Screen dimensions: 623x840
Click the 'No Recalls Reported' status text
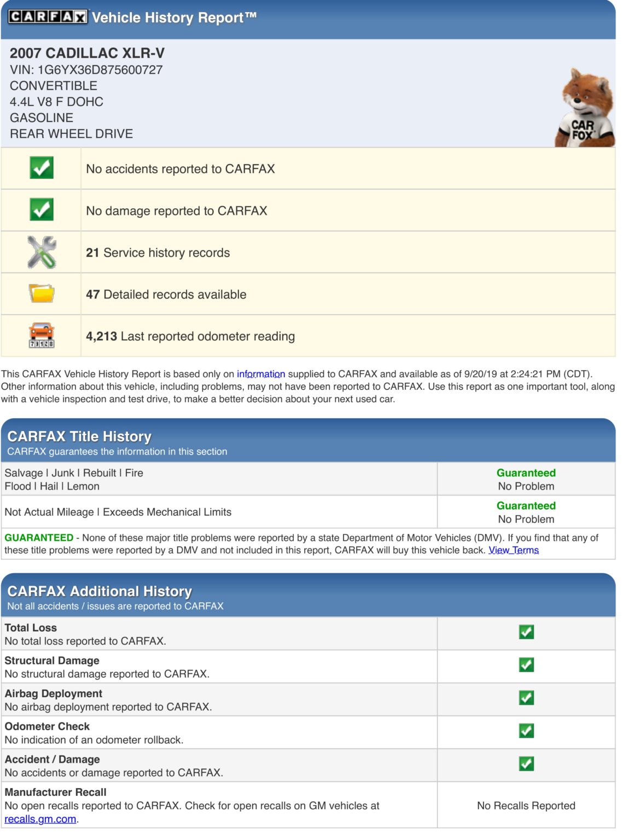pos(526,806)
